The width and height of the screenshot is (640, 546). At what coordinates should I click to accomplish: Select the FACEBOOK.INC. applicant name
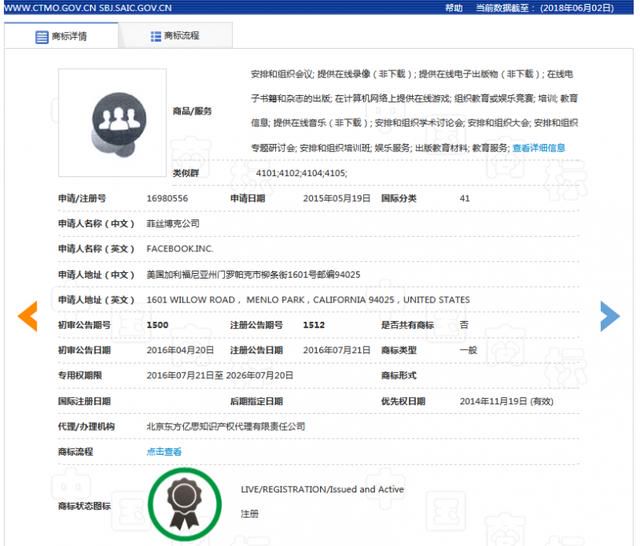[180, 249]
